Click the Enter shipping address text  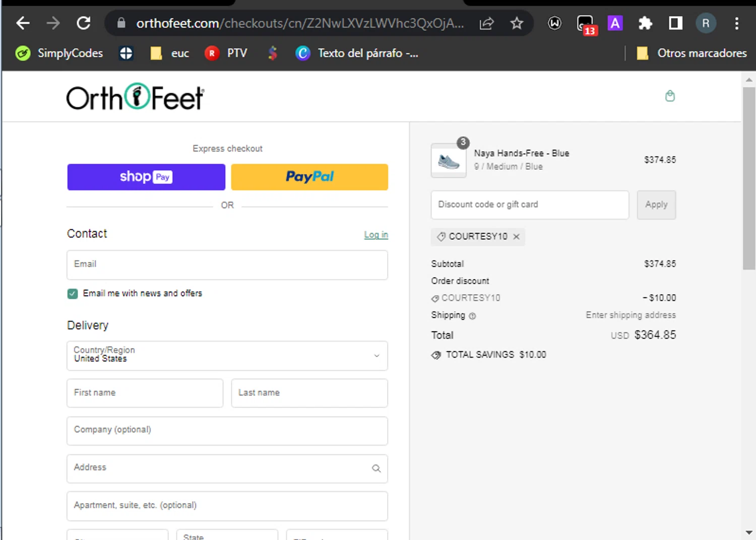[631, 315]
